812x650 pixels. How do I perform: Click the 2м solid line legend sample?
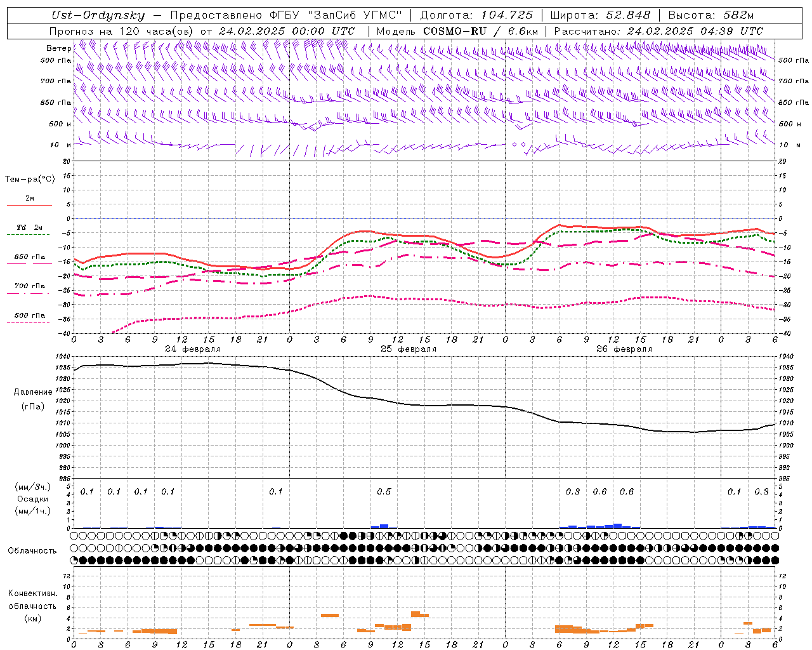pos(29,206)
